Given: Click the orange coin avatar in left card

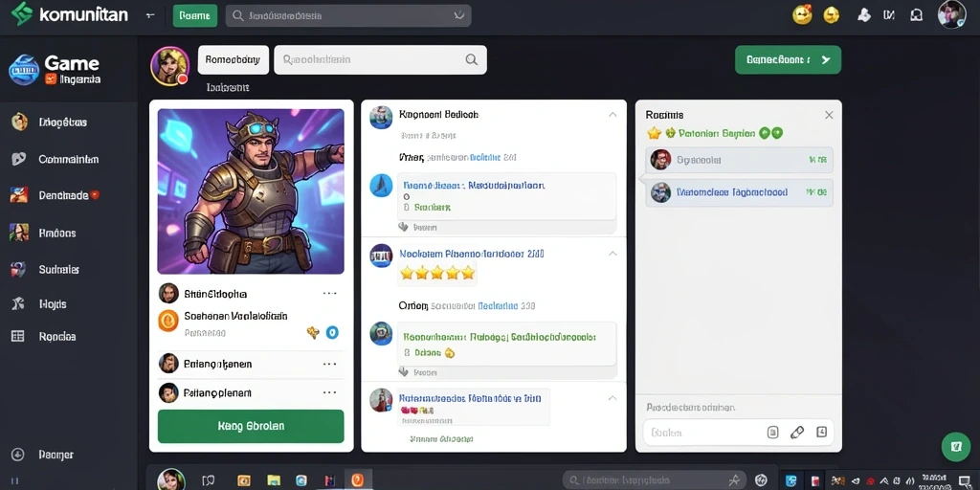Looking at the screenshot, I should [168, 320].
